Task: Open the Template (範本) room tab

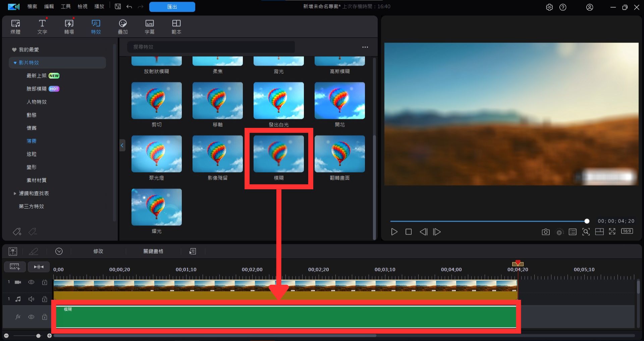Action: (x=176, y=26)
